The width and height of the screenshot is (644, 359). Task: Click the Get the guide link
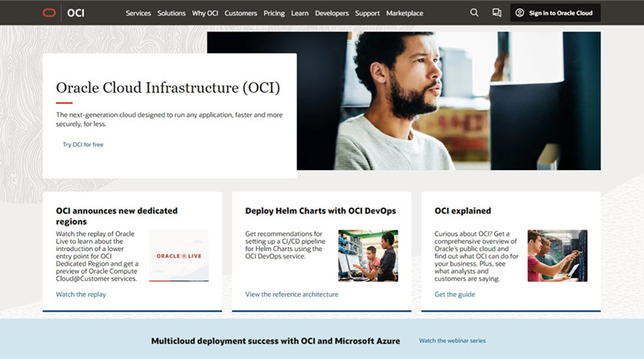[x=455, y=294]
